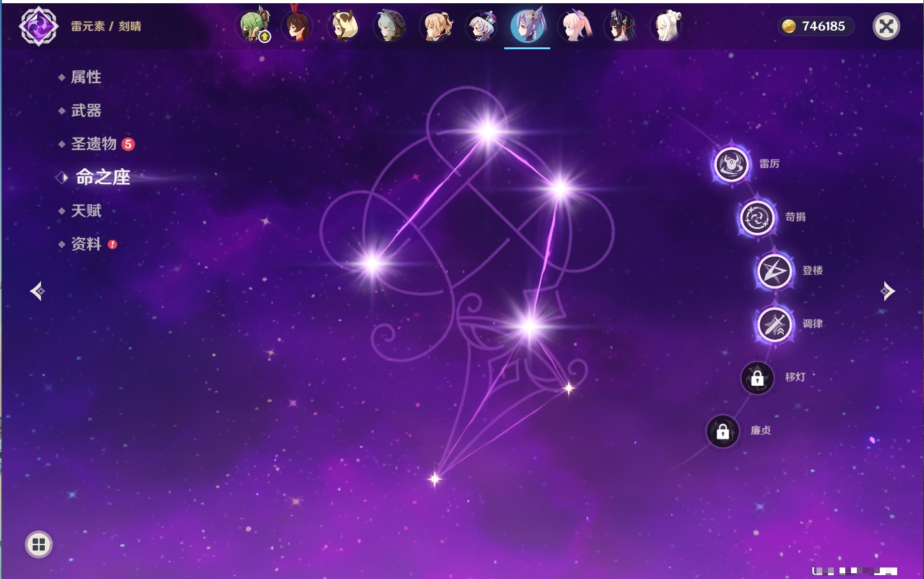Viewport: 924px width, 579px height.
Task: Choose the gray-haired hooded character portrait
Action: click(390, 26)
